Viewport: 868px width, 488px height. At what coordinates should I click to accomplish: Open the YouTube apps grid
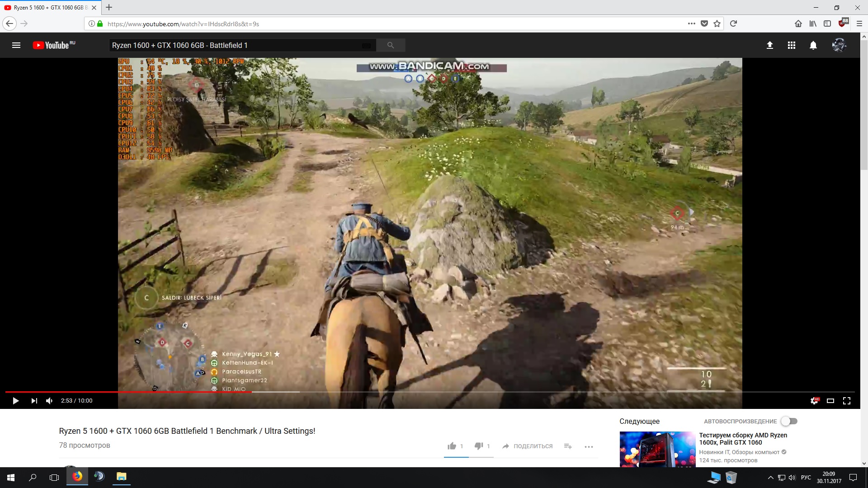pyautogui.click(x=791, y=45)
